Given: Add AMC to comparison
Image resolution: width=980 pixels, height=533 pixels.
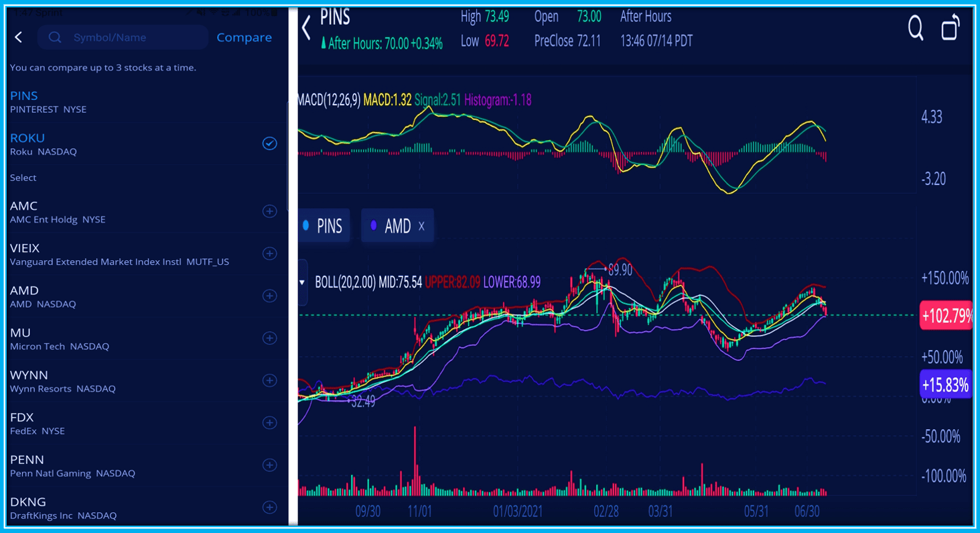Looking at the screenshot, I should 269,211.
